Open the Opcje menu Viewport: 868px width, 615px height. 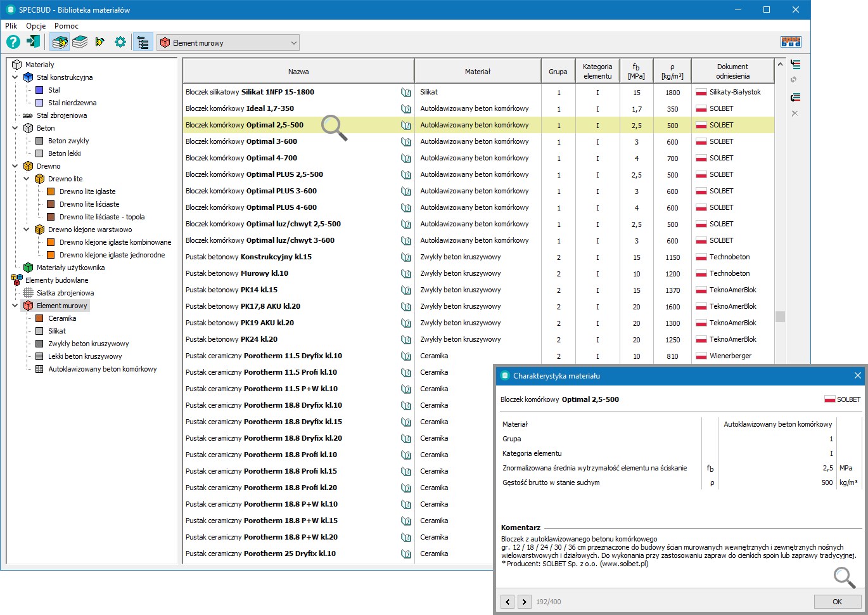point(36,26)
